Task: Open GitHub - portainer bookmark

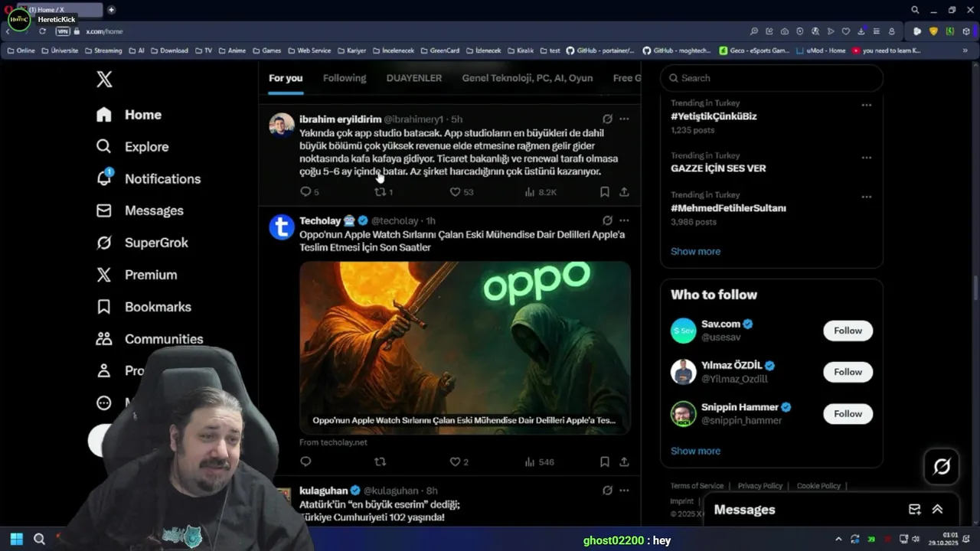Action: tap(600, 51)
